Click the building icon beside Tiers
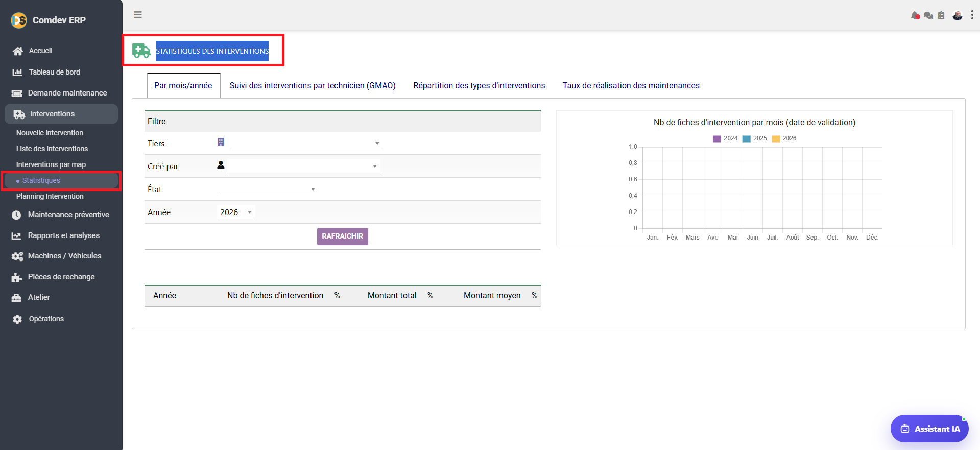 (221, 142)
